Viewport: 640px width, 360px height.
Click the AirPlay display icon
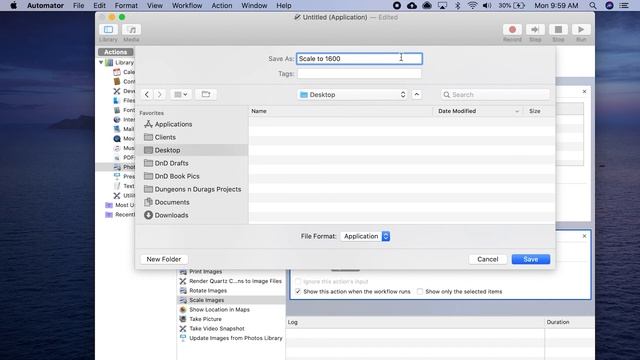(x=442, y=6)
